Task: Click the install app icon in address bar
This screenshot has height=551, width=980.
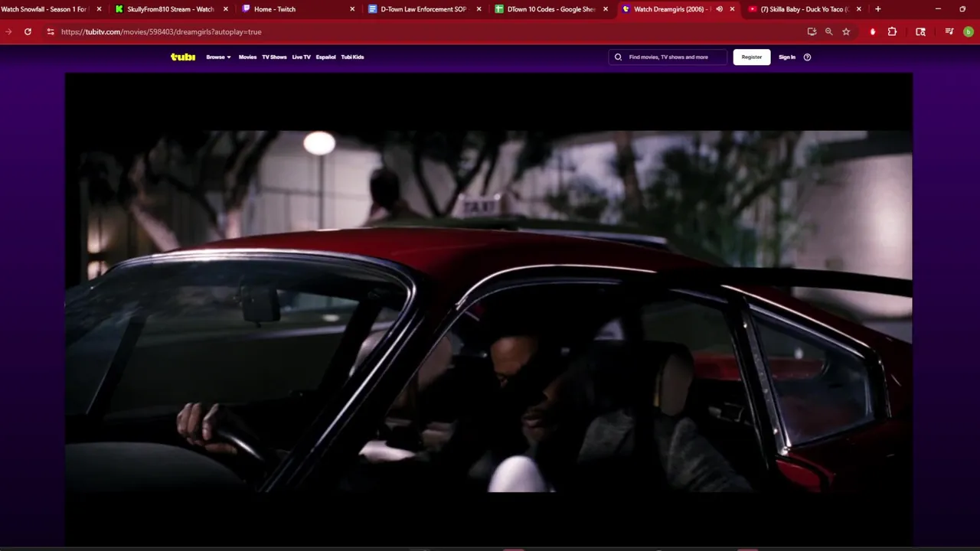Action: [x=812, y=31]
